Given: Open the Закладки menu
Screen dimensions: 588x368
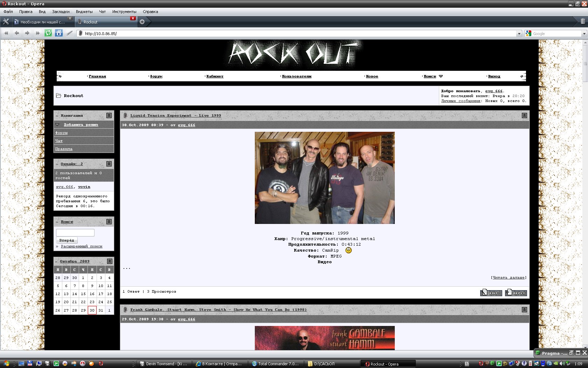Looking at the screenshot, I should (x=61, y=12).
